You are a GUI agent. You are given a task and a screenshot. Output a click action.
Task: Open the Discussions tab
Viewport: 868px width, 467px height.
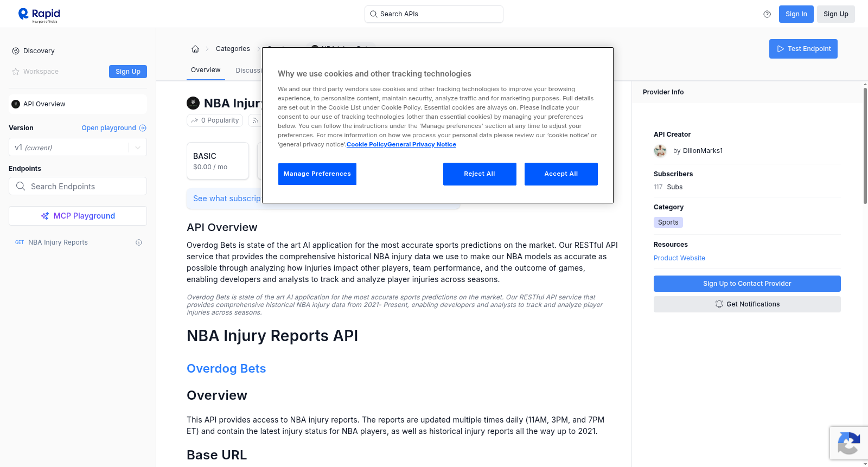click(248, 71)
